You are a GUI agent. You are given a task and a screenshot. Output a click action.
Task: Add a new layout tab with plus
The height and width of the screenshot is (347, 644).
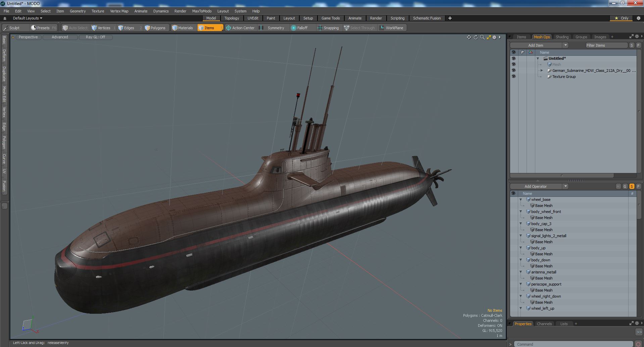(450, 18)
